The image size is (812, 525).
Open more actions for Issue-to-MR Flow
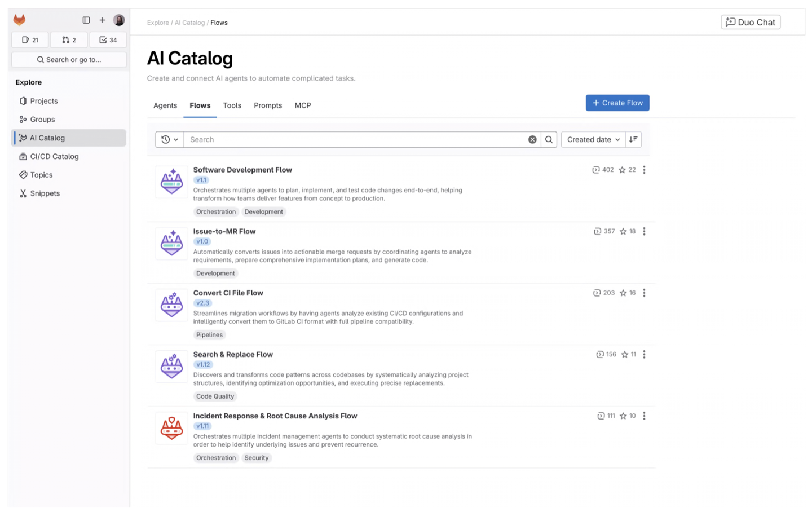coord(645,232)
